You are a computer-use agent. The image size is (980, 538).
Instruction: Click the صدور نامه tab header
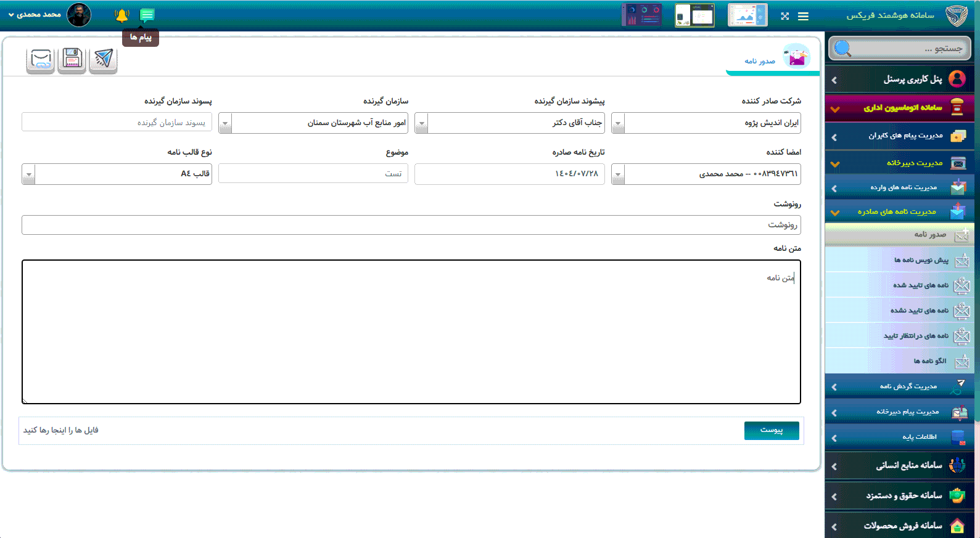pyautogui.click(x=760, y=61)
